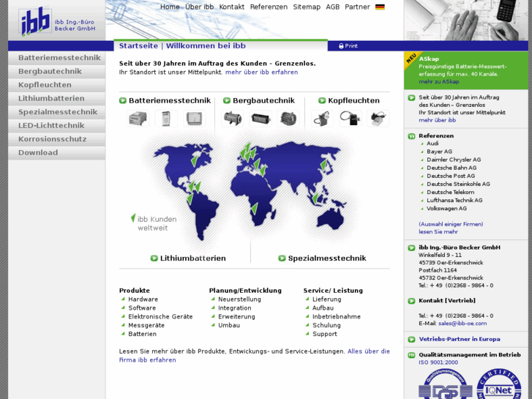Image resolution: width=532 pixels, height=399 pixels.
Task: Click the IQNet certified logo
Action: tap(499, 384)
